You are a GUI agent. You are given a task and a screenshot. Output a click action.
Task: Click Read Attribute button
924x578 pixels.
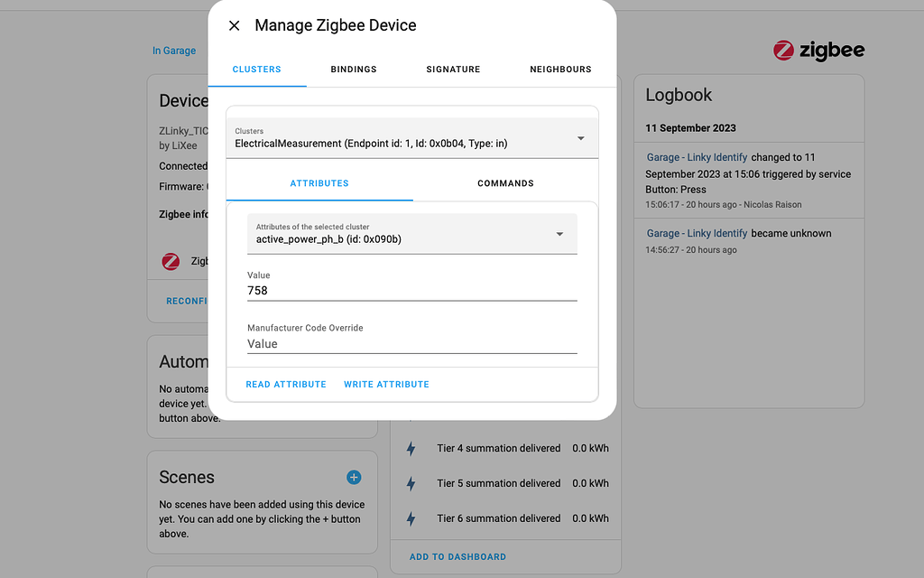pyautogui.click(x=286, y=385)
